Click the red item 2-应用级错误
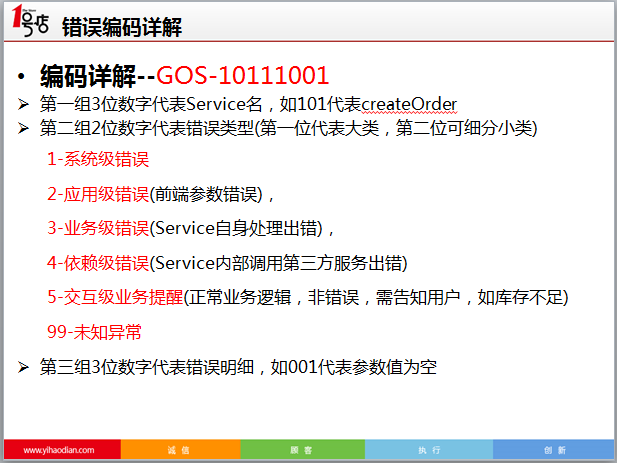The height and width of the screenshot is (463, 617). click(x=98, y=194)
